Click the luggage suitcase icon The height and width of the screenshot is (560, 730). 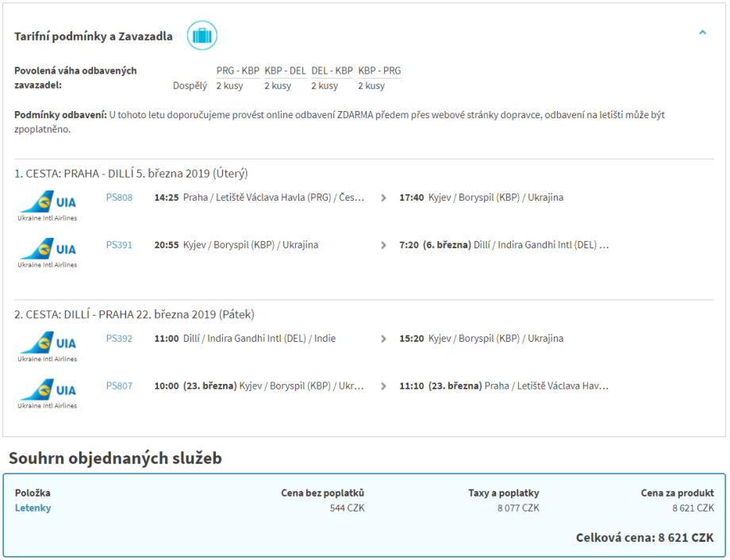click(202, 36)
